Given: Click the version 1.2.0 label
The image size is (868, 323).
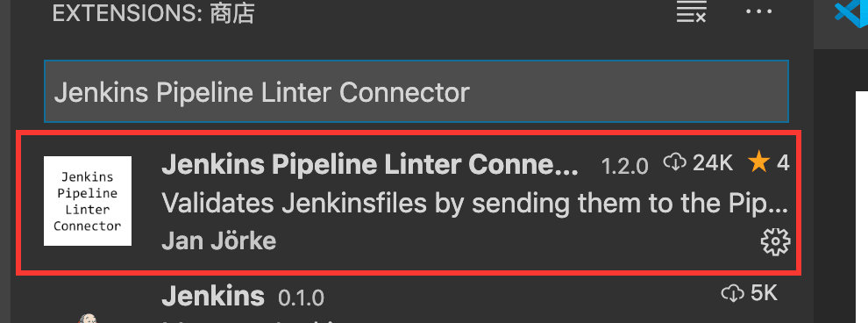Looking at the screenshot, I should point(624,166).
